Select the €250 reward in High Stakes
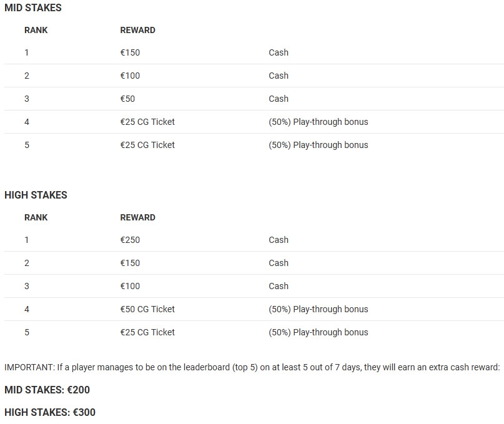The image size is (504, 424). pyautogui.click(x=130, y=240)
